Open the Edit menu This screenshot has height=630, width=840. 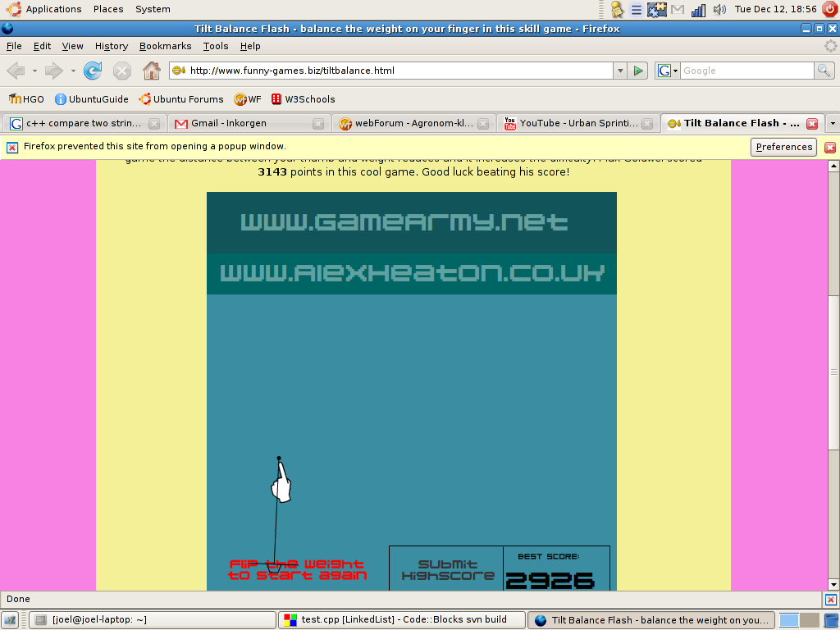tap(42, 46)
